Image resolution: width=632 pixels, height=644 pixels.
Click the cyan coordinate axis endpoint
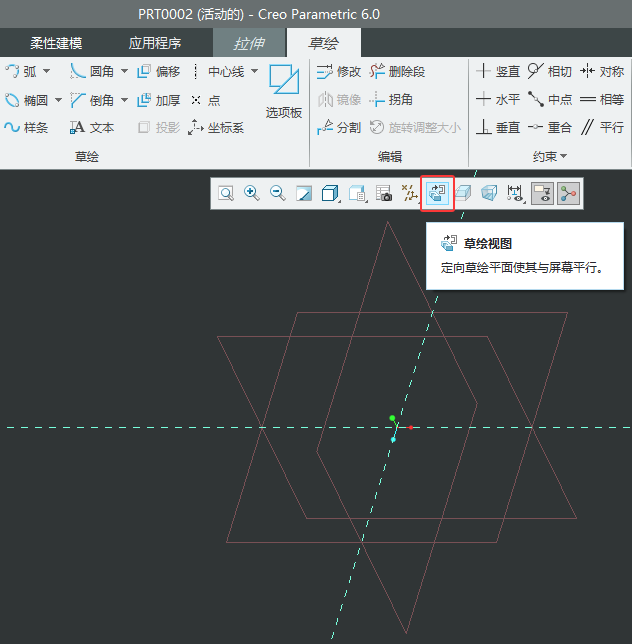coord(393,440)
